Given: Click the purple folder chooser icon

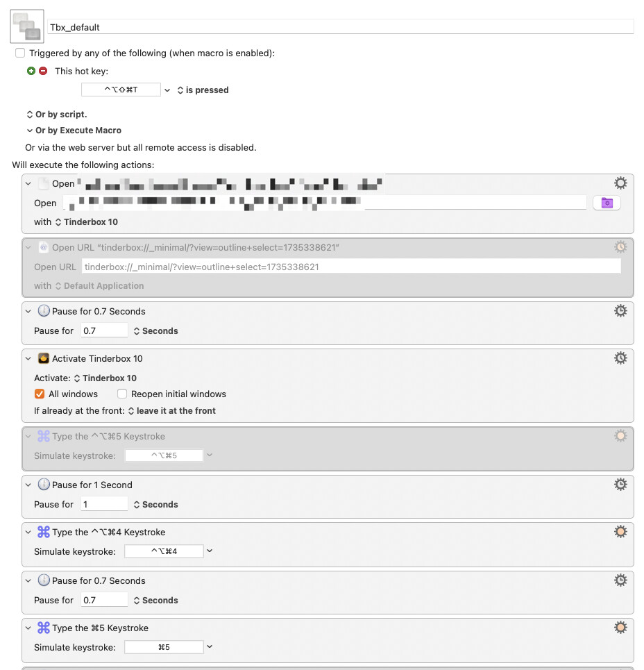Looking at the screenshot, I should coord(607,203).
